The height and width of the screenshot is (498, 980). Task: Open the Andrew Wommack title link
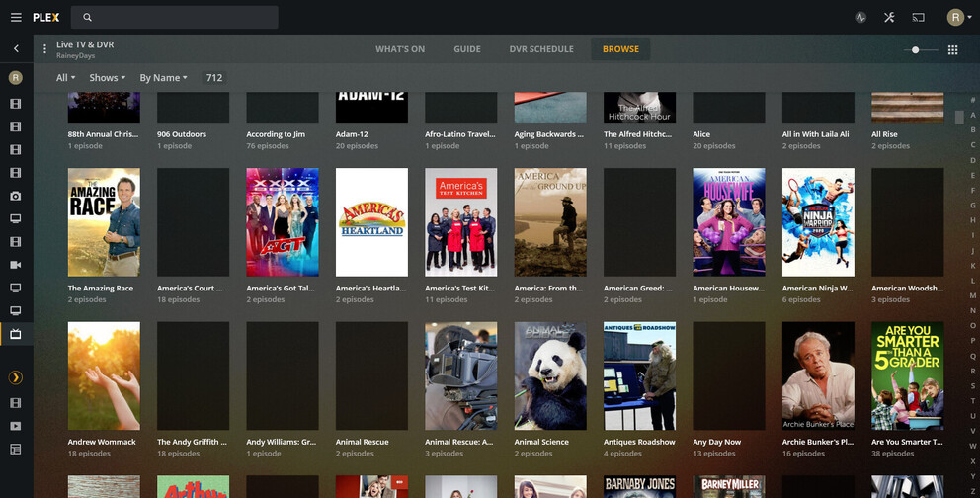point(102,442)
